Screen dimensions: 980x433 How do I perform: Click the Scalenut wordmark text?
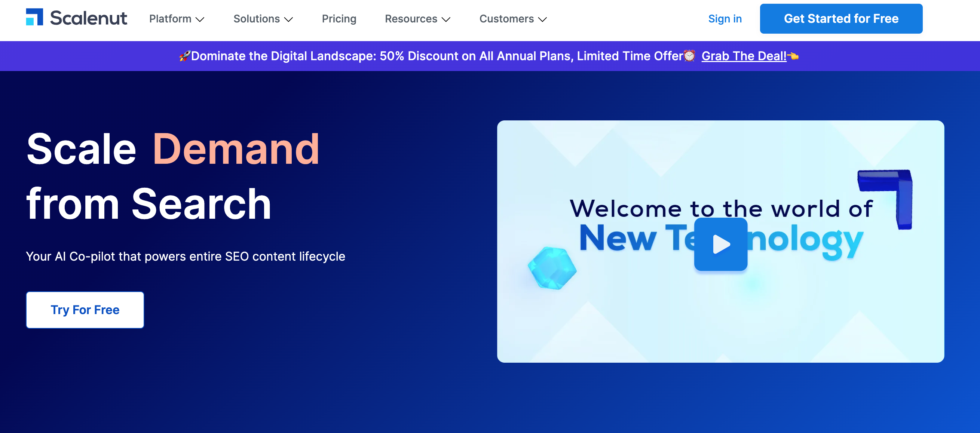tap(88, 18)
